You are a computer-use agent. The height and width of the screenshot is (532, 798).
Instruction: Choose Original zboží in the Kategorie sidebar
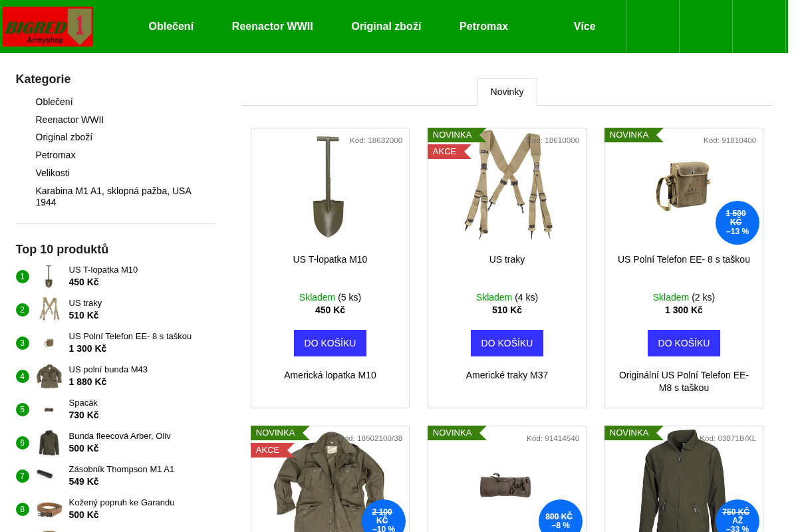64,137
